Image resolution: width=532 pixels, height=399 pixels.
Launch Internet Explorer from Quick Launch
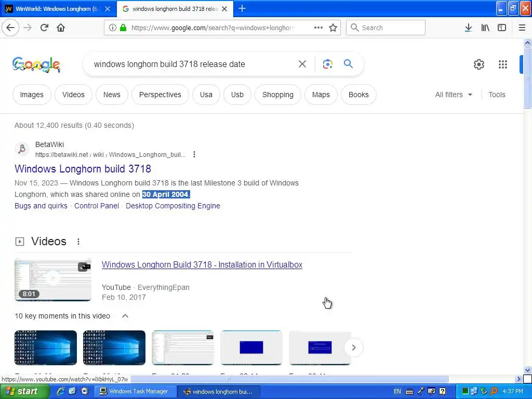pos(61,392)
